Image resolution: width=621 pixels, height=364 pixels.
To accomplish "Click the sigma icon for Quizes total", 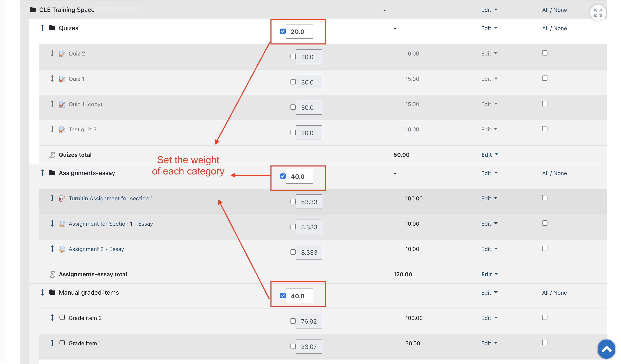I will tap(52, 155).
